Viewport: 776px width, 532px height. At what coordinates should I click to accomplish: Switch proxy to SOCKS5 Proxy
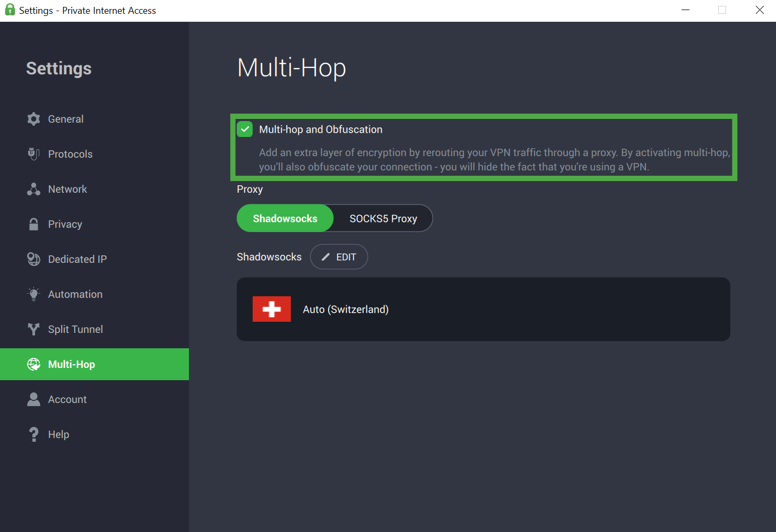(x=383, y=218)
